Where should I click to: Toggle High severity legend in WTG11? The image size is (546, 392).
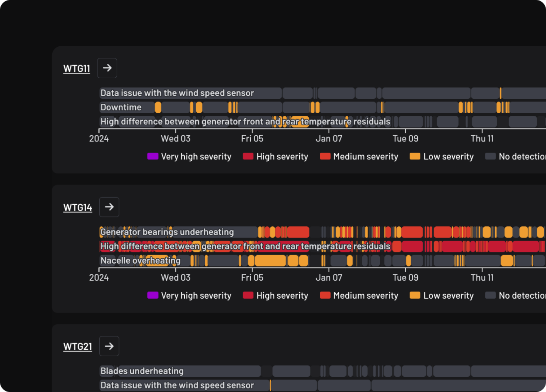(x=275, y=156)
